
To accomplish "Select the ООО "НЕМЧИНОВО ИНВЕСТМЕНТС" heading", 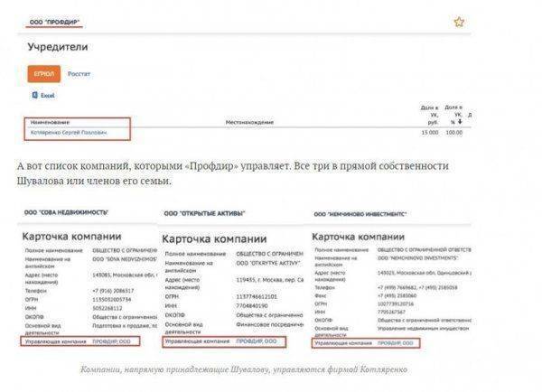I will 360,214.
